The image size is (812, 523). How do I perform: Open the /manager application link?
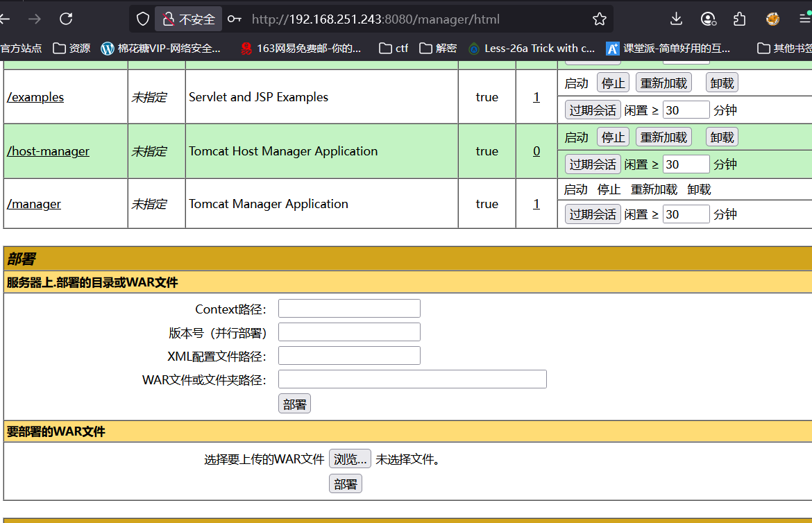[x=34, y=204]
